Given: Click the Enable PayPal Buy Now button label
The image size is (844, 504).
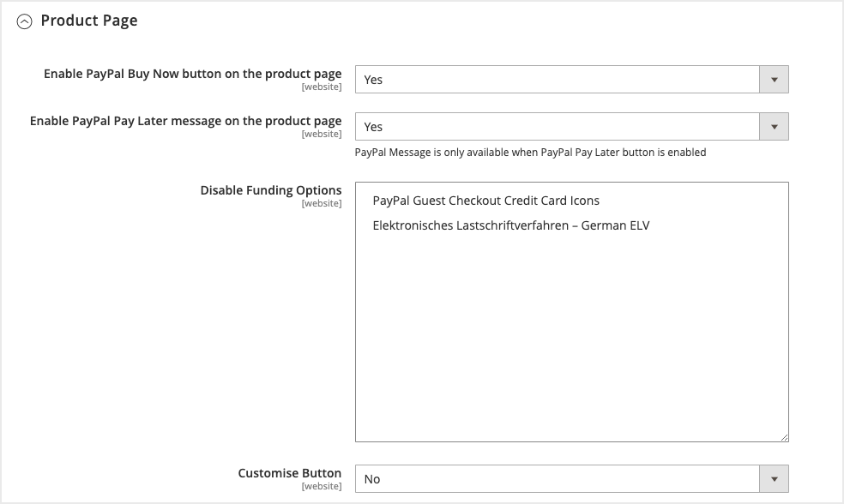Looking at the screenshot, I should pos(192,74).
